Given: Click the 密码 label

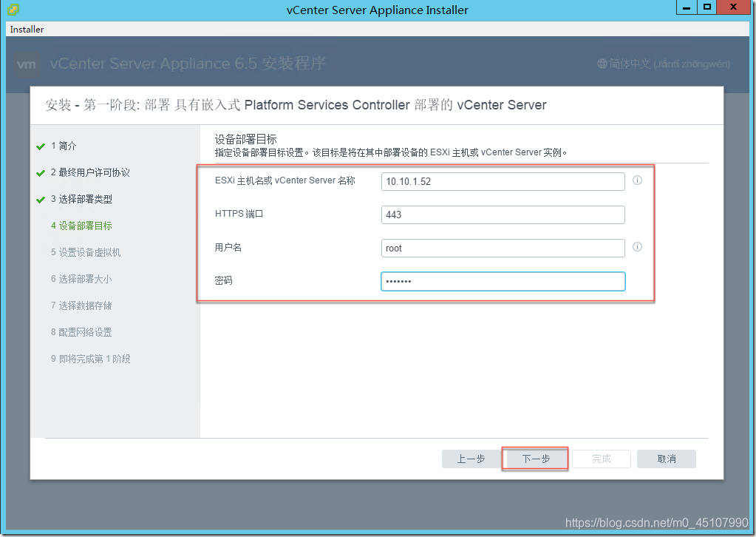Looking at the screenshot, I should (x=224, y=280).
